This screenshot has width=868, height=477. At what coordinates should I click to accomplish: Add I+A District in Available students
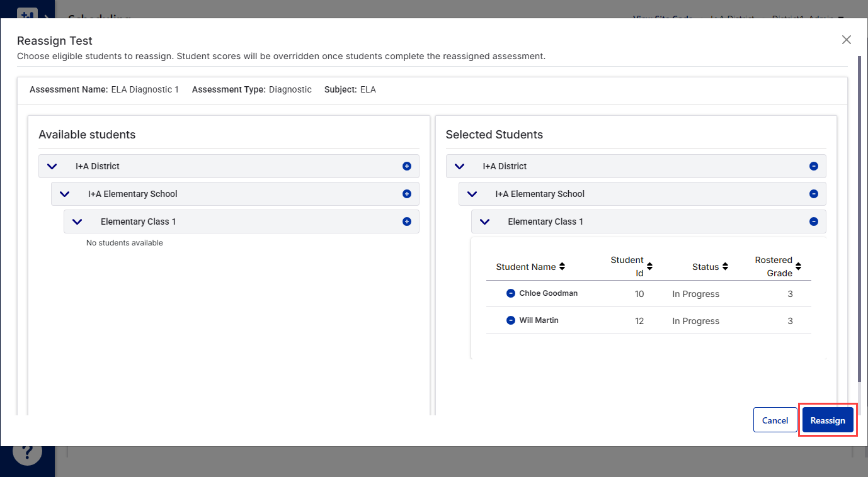[x=406, y=166]
